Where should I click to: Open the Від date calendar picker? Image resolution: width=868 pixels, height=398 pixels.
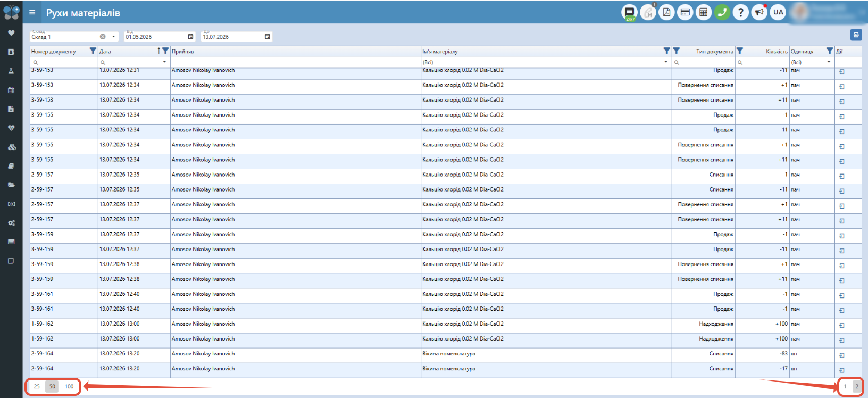click(x=190, y=37)
